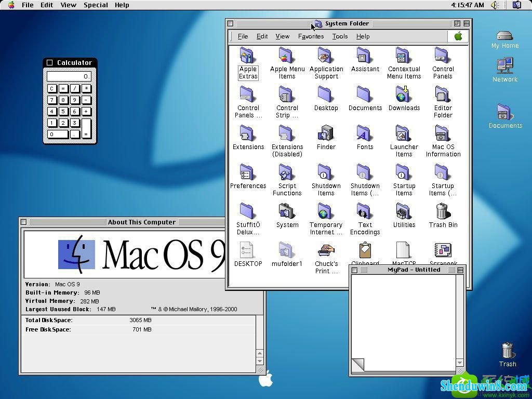Viewport: 532px width, 399px height.
Task: Click the "Total Disk Space:" row
Action: [139, 320]
